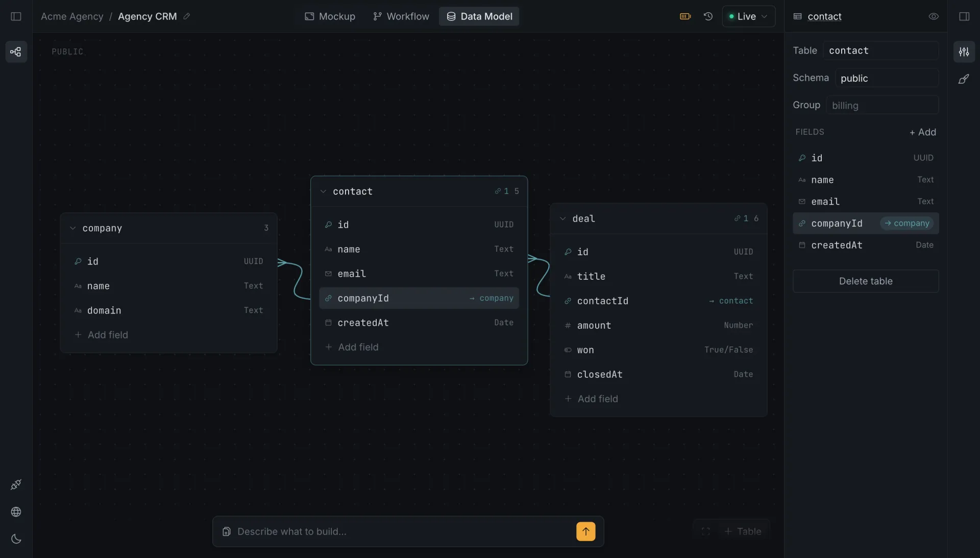Collapse the deal table chevron

[x=562, y=219]
